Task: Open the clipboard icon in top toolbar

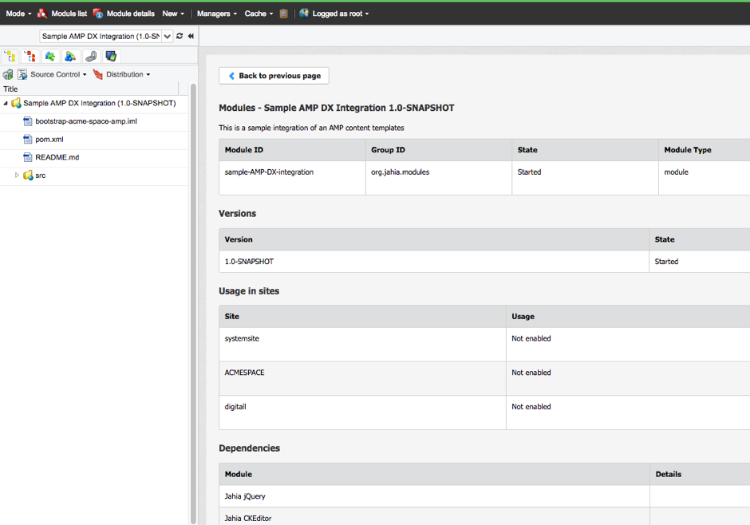Action: pos(284,13)
